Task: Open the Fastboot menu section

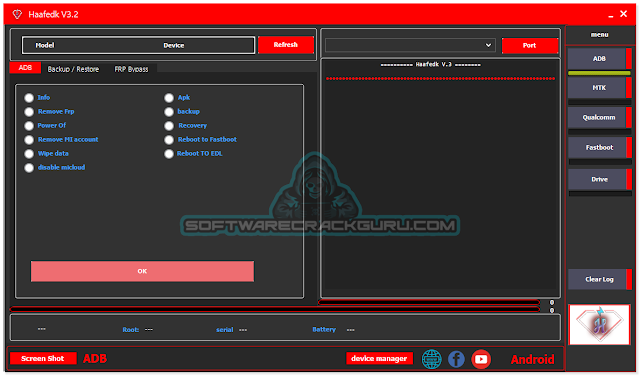Action: (599, 147)
